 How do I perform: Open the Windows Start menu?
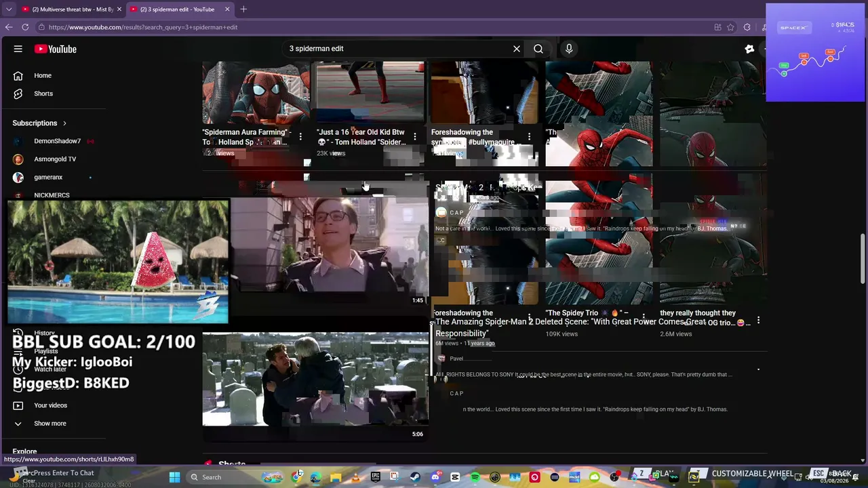(x=174, y=477)
